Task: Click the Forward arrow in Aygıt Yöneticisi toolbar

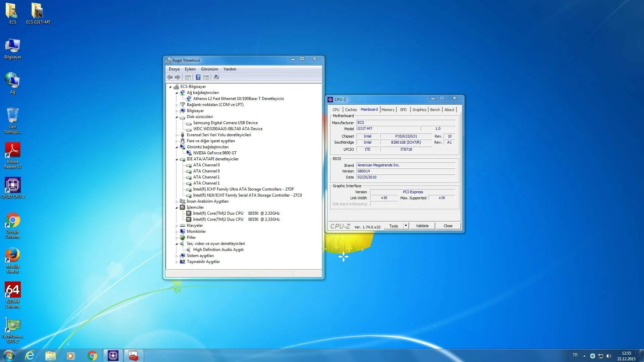Action: [x=178, y=77]
